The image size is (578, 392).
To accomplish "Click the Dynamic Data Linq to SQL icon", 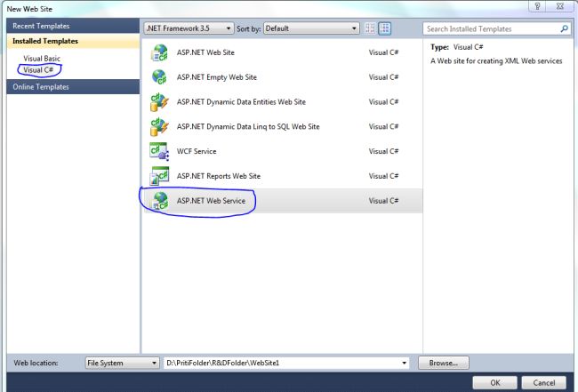I will tap(159, 127).
